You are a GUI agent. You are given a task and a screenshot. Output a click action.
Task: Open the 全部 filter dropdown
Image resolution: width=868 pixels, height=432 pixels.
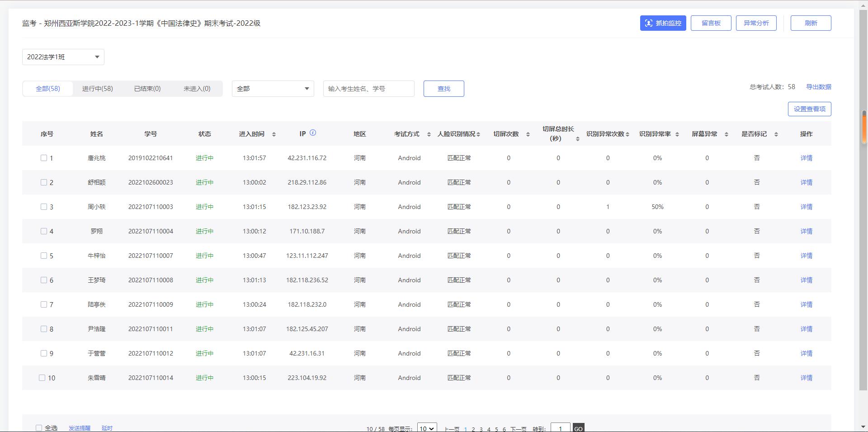(x=273, y=89)
